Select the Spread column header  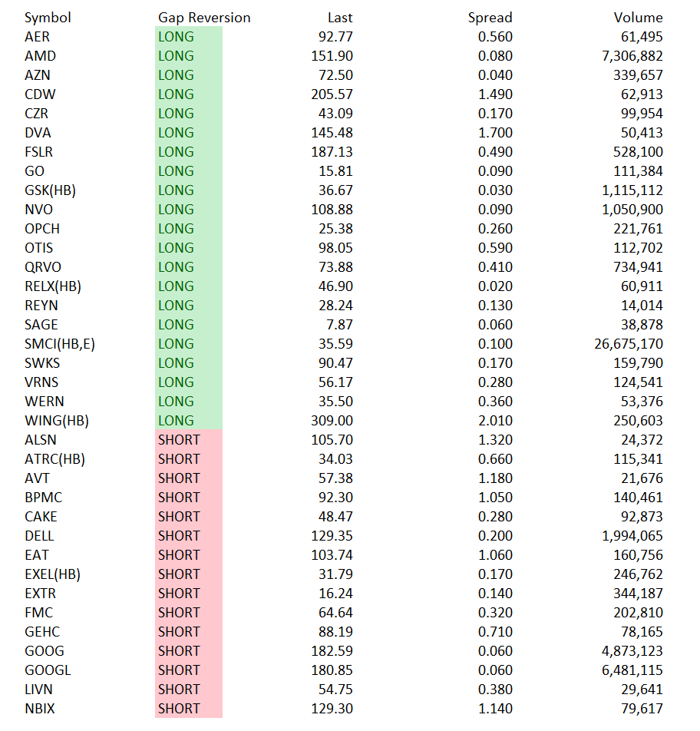tap(490, 18)
